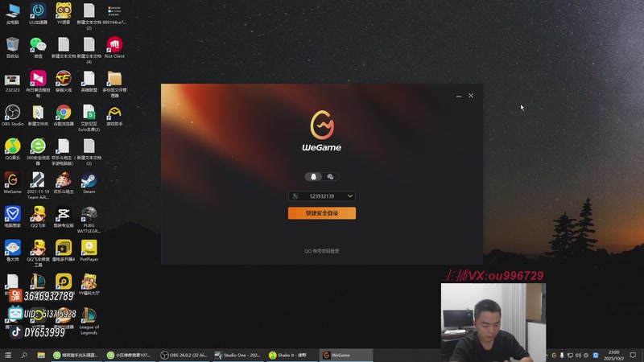Switch to WeChat login mode icon
Image resolution: width=644 pixels, height=362 pixels.
tap(330, 176)
